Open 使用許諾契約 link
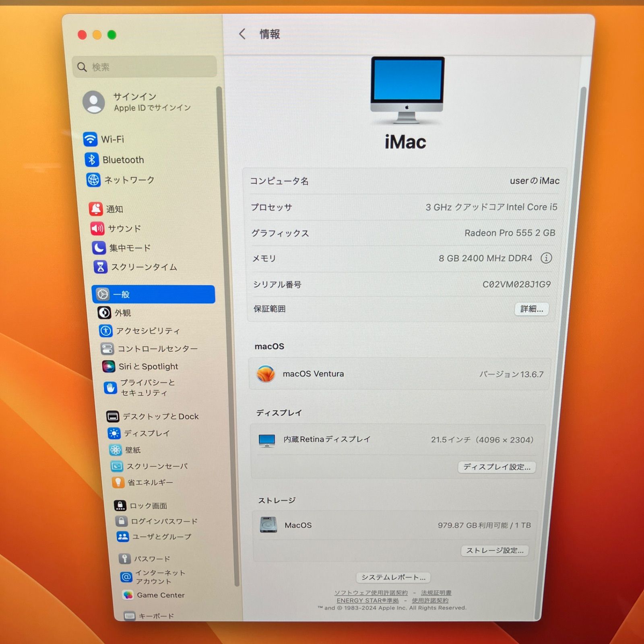644x644 pixels. tap(430, 600)
